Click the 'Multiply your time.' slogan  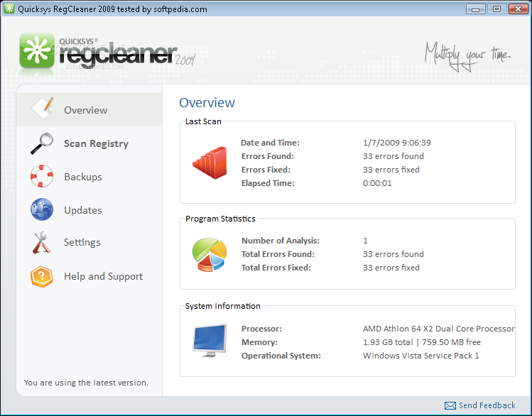click(467, 56)
